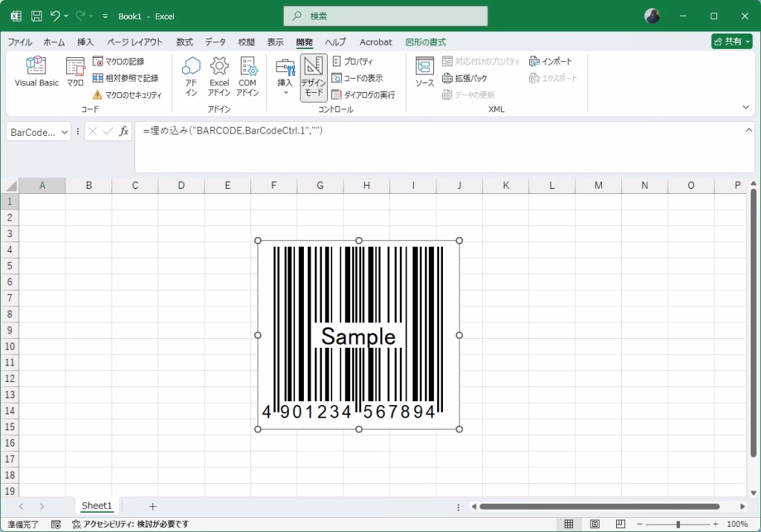Click the zoom out minus button

(x=640, y=525)
